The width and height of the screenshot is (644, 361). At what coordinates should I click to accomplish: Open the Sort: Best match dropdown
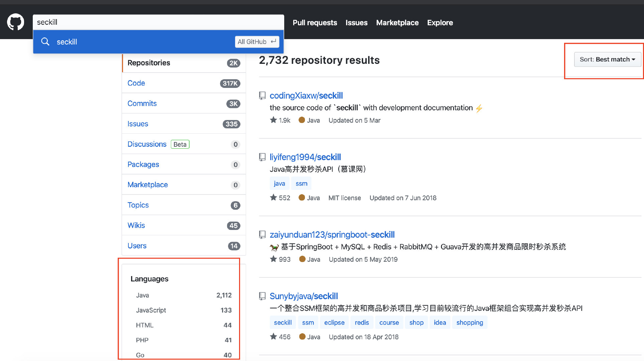[x=607, y=59]
